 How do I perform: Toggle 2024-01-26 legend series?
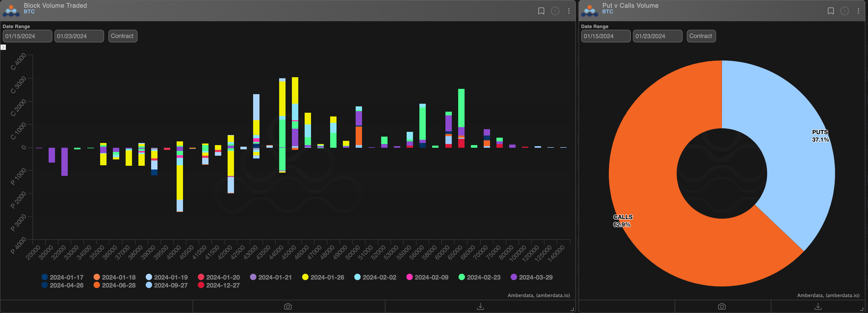point(323,277)
